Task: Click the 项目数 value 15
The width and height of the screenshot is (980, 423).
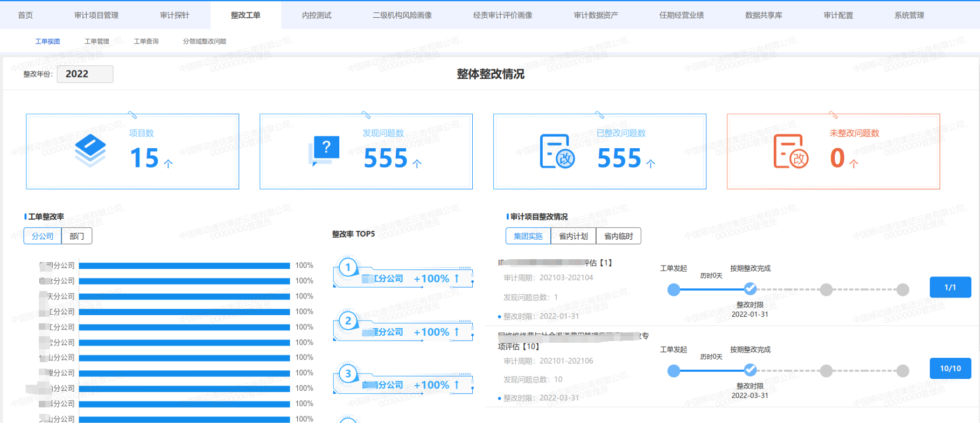Action: (144, 158)
